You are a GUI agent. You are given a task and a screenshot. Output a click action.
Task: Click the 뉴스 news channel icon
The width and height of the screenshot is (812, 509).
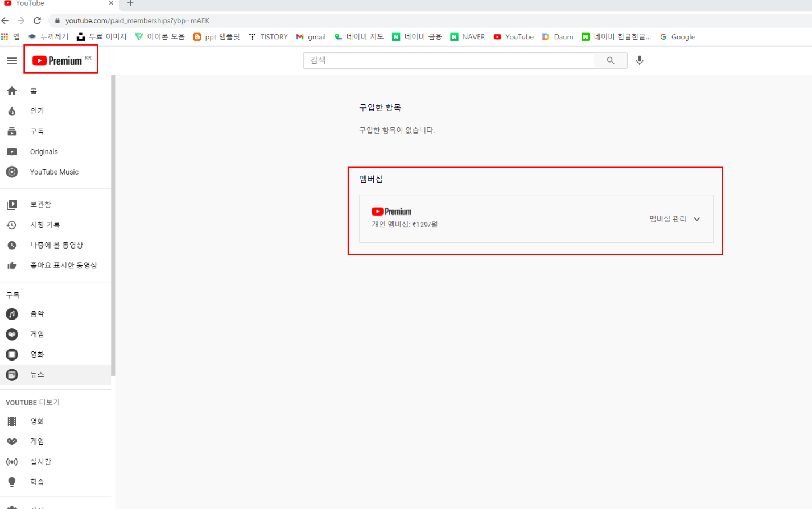tap(12, 375)
